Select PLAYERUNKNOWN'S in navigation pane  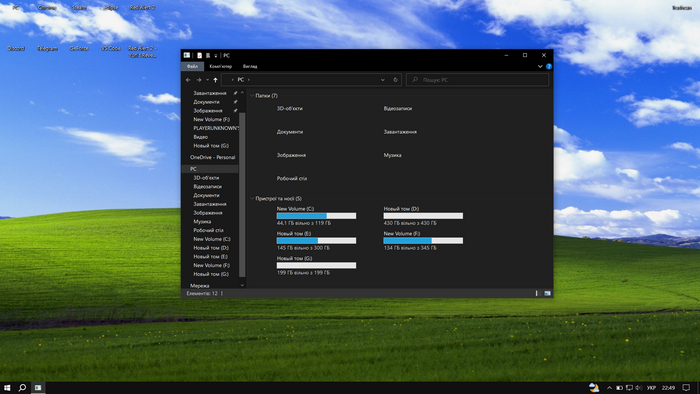[216, 128]
